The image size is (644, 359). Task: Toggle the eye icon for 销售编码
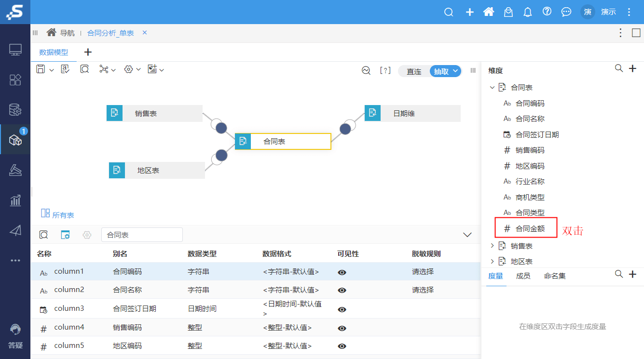click(342, 328)
